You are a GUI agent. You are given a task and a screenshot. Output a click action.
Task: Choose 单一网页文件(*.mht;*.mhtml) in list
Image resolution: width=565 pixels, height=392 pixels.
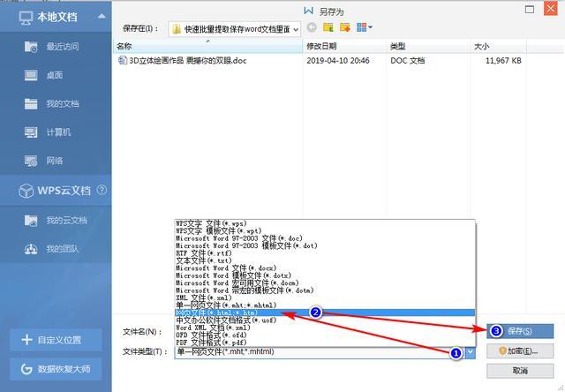[325, 305]
